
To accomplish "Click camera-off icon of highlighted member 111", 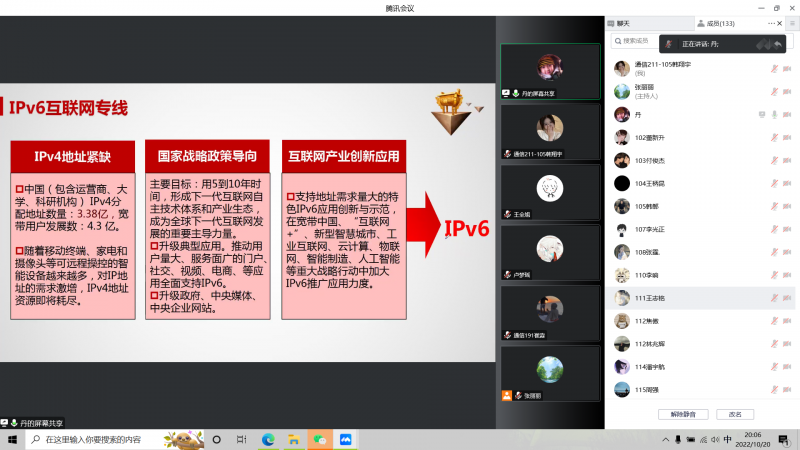I will point(787,298).
